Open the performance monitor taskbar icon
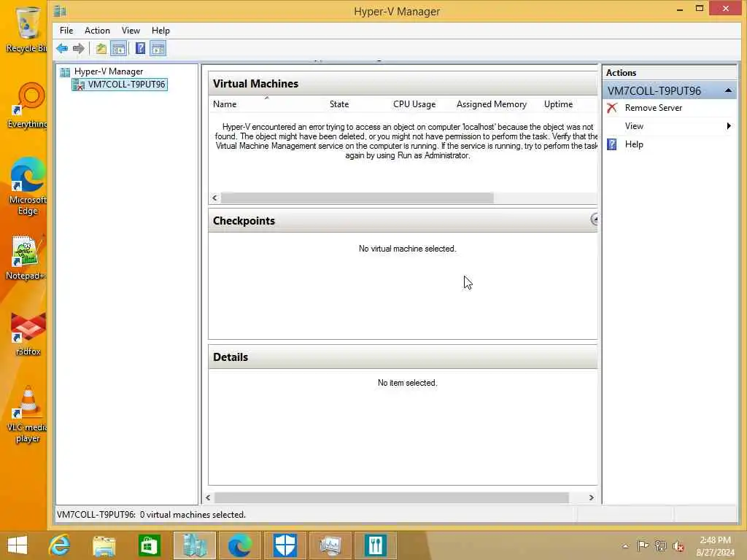Viewport: 747px width, 560px height. tap(330, 545)
